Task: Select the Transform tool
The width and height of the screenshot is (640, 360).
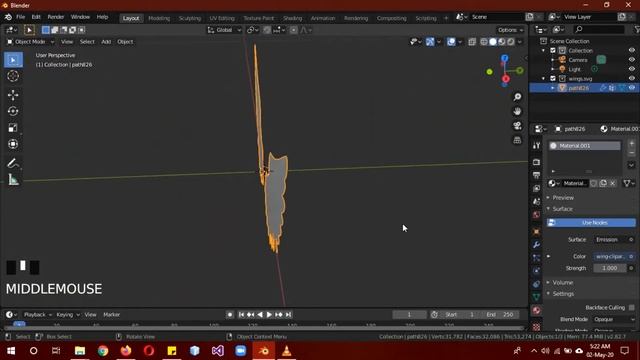Action: tap(13, 144)
